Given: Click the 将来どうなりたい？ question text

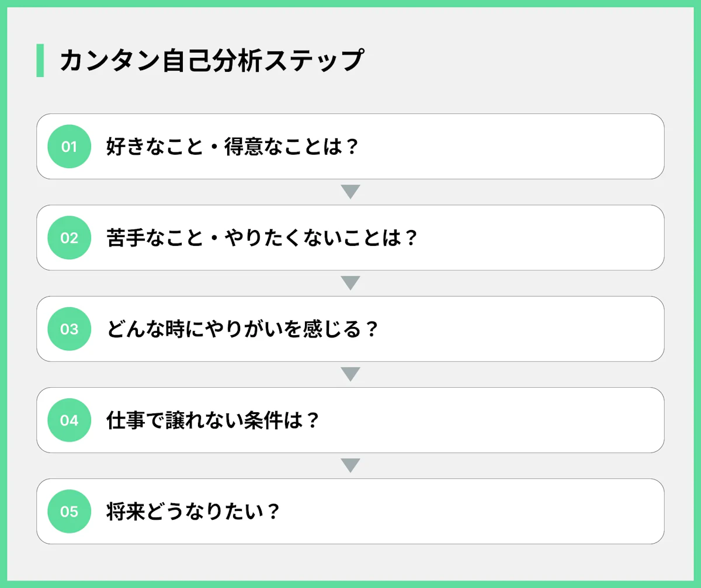Looking at the screenshot, I should (x=193, y=512).
